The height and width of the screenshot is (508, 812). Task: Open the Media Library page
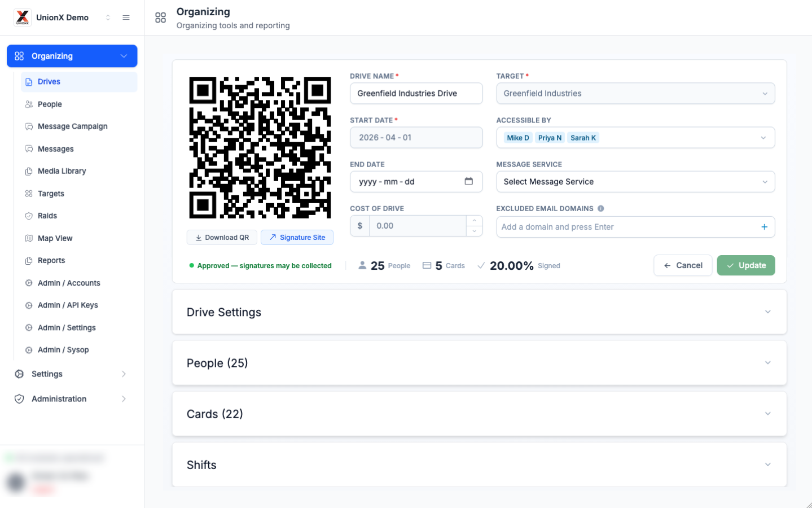(79, 171)
